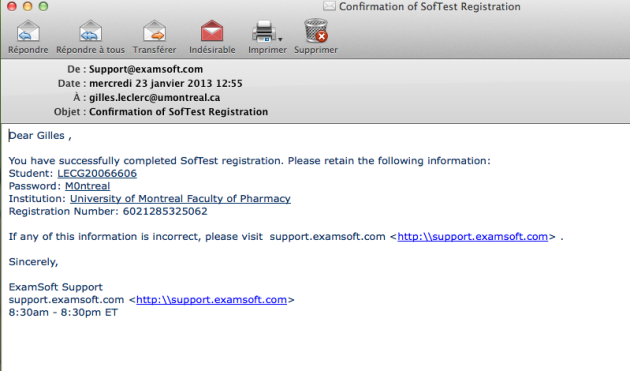Click envelope icon in window title
Screen dimensions: 630x371
[x=329, y=6]
